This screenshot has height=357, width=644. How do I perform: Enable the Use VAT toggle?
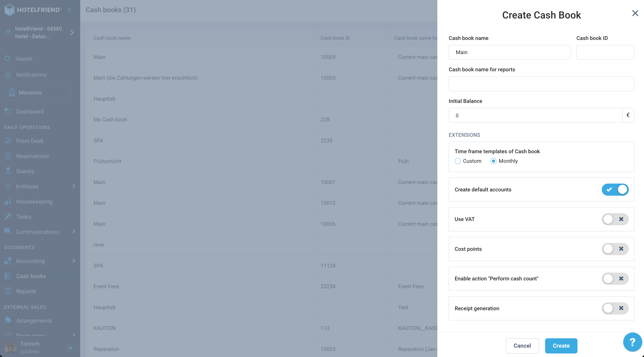coord(615,219)
